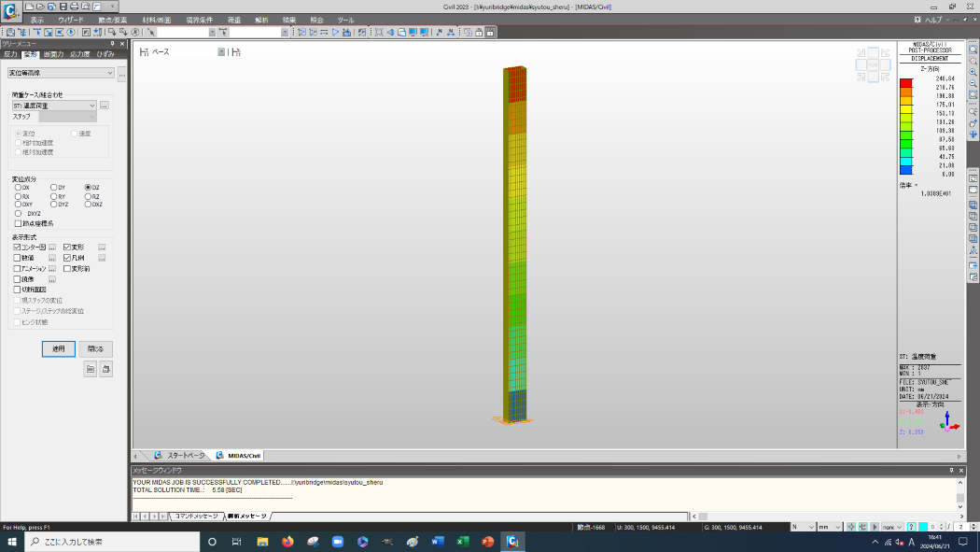The image size is (980, 552).
Task: Open the 表示 menu
Action: tap(37, 20)
